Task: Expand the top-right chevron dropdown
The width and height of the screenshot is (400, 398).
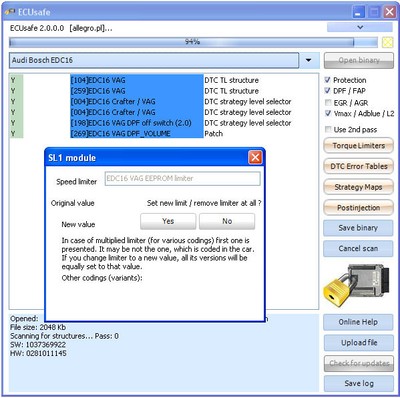Action: point(360,27)
